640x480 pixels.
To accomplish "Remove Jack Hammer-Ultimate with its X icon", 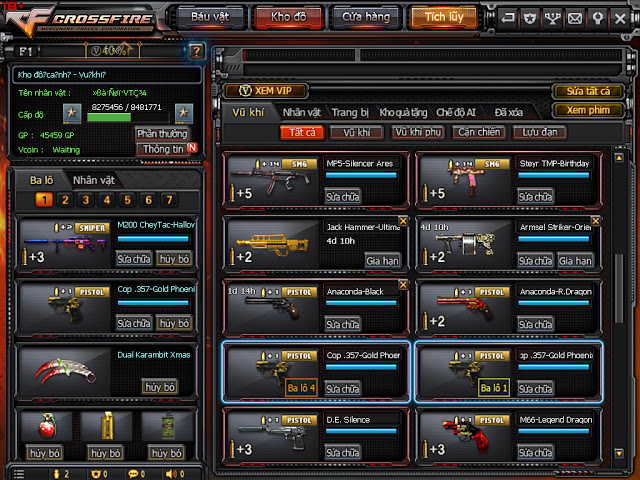I will 403,221.
